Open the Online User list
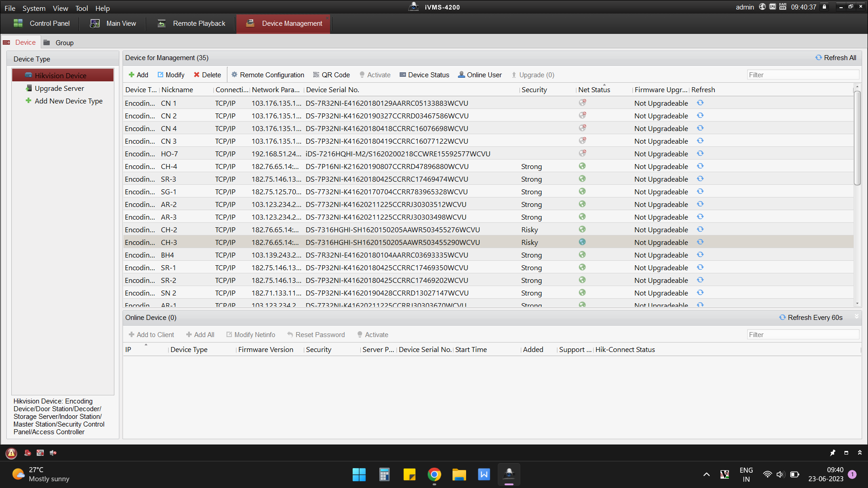The image size is (868, 488). (x=480, y=75)
